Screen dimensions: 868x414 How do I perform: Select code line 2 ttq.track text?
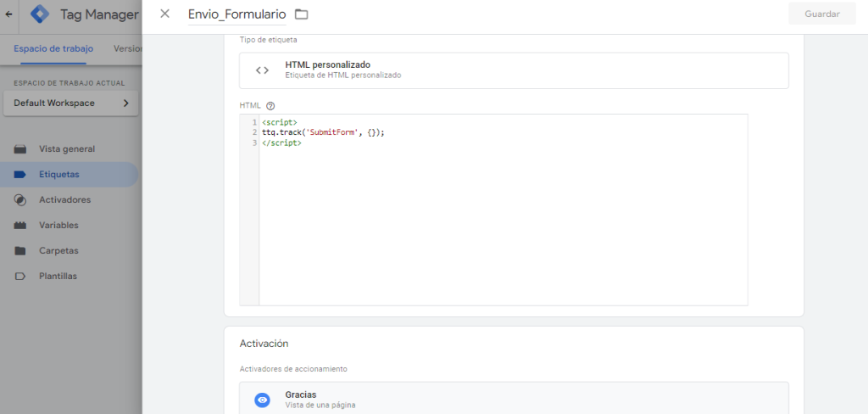coord(323,132)
